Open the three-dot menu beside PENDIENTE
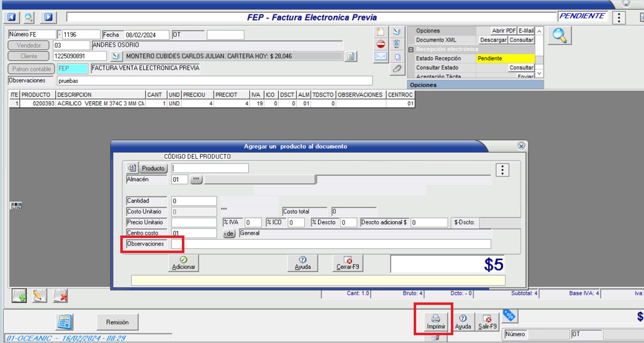 tap(619, 18)
